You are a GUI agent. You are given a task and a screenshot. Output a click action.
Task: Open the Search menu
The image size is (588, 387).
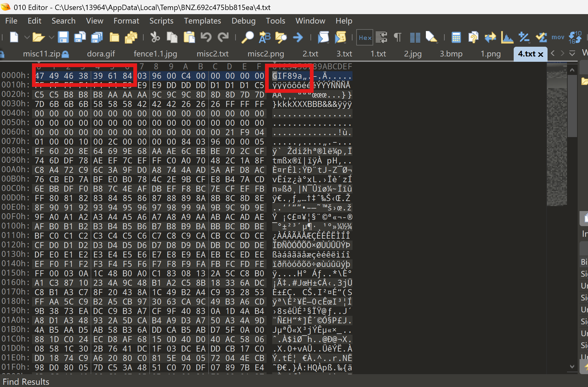(64, 21)
